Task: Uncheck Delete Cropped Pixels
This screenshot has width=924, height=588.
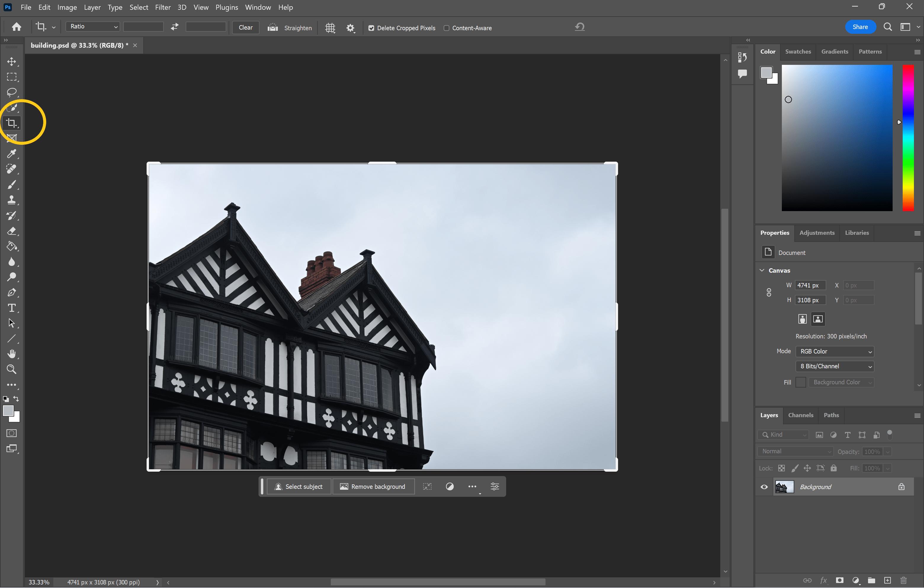Action: tap(371, 28)
